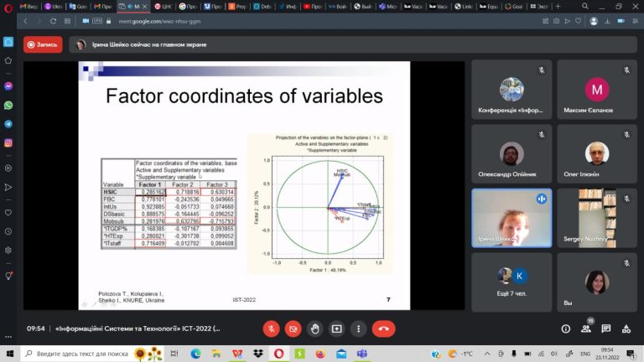The height and width of the screenshot is (362, 644).
Task: Open Instagram in Opera sidebar
Action: [x=8, y=142]
